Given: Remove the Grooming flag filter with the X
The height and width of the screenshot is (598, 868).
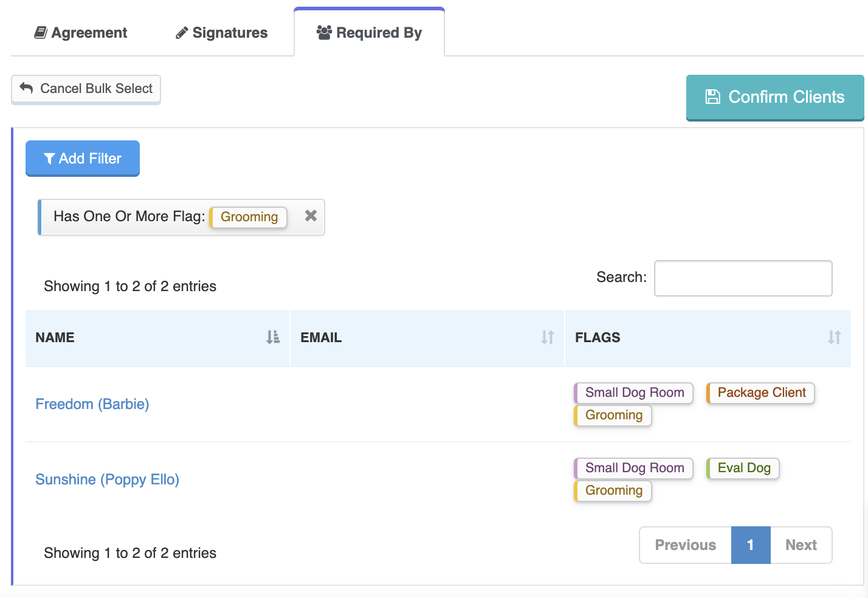Looking at the screenshot, I should 311,216.
